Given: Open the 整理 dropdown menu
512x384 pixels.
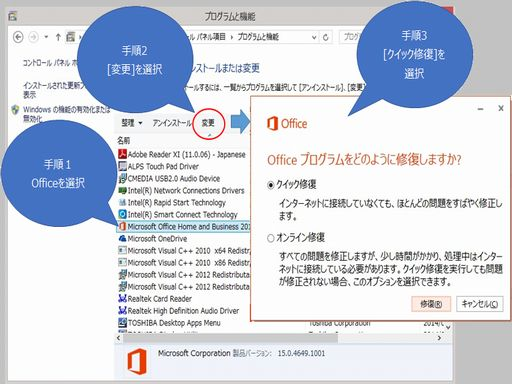Looking at the screenshot, I should coord(132,123).
